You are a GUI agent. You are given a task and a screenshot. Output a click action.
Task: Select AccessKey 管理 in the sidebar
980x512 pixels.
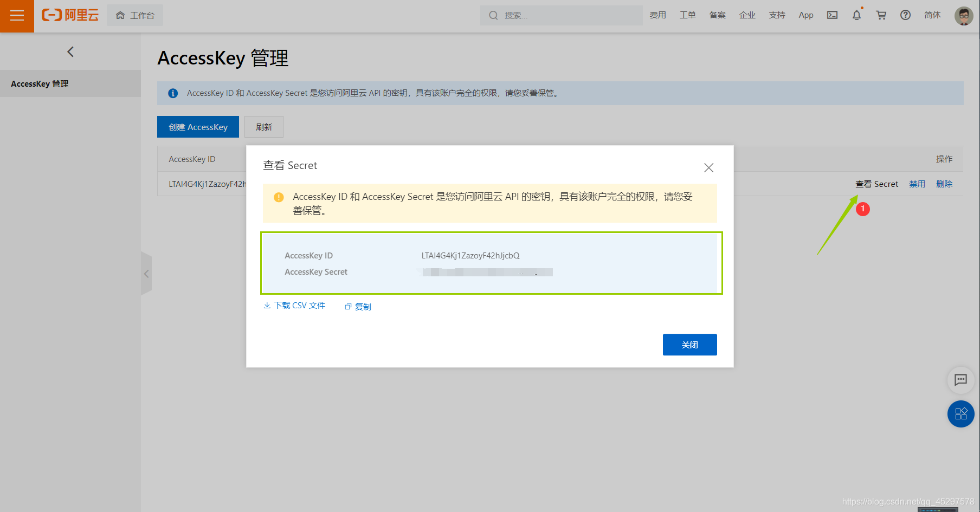(x=70, y=83)
